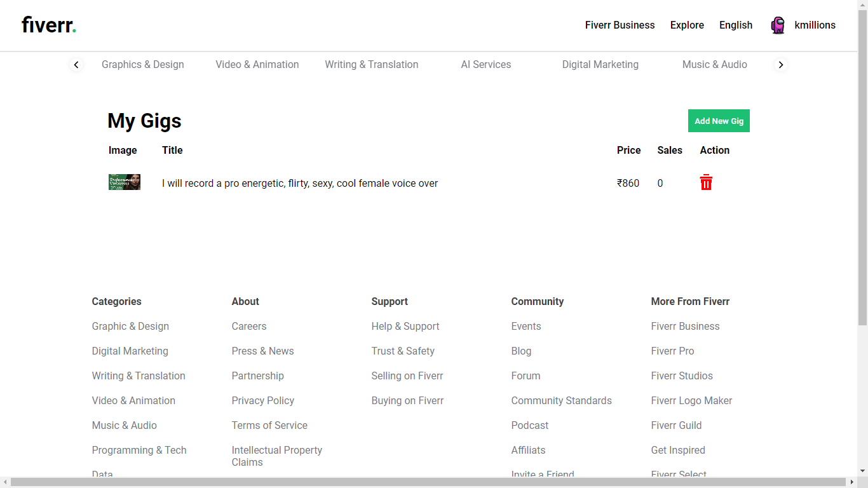Open footer Programming & Tech link
The image size is (868, 488).
point(139,450)
